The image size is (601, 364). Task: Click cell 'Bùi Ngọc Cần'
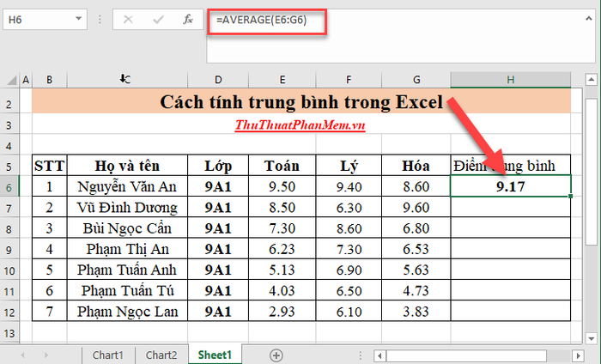(127, 228)
